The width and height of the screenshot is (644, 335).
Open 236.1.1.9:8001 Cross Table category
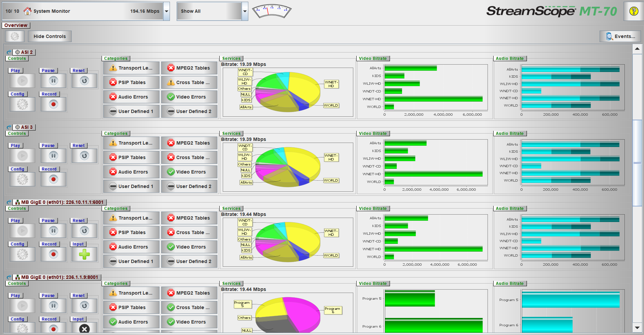click(x=189, y=307)
